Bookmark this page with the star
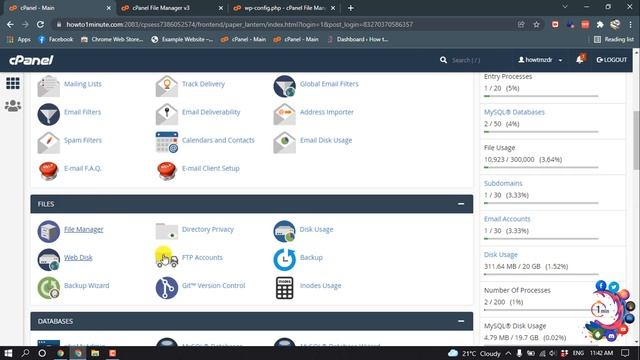Image resolution: width=640 pixels, height=360 pixels. [x=536, y=24]
